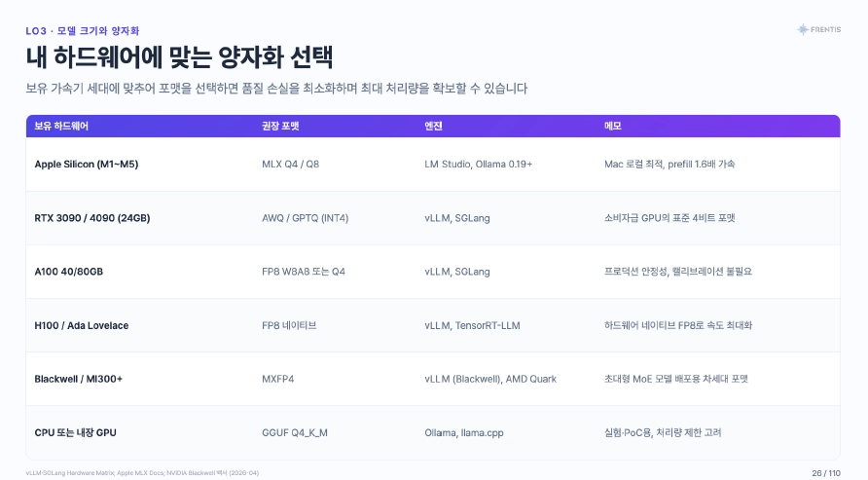This screenshot has width=868, height=480.
Task: Click the '권장 포맷' column header
Action: pyautogui.click(x=280, y=127)
